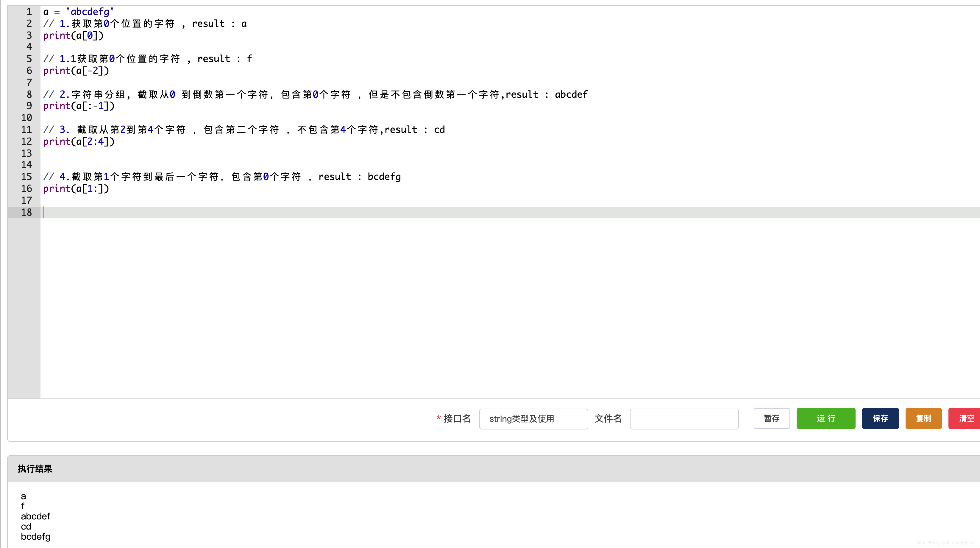Click the orange 复制 copy button
Image resolution: width=980 pixels, height=548 pixels.
coord(923,418)
